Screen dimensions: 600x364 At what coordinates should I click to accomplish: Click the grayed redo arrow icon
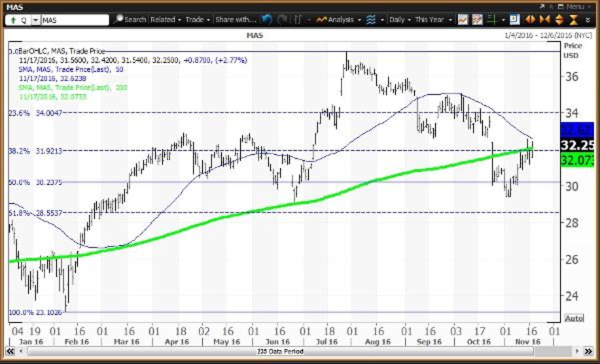point(283,19)
